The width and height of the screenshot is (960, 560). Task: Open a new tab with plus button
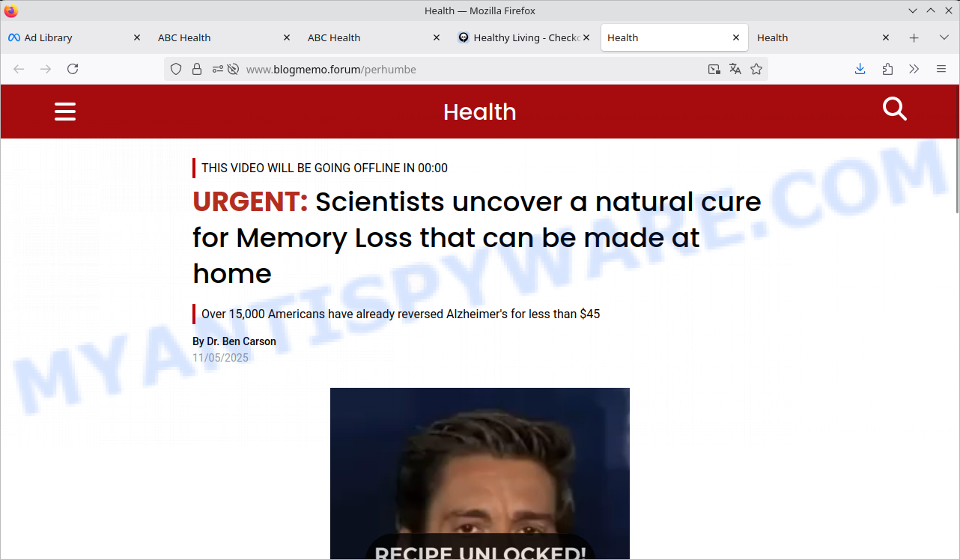(x=914, y=37)
